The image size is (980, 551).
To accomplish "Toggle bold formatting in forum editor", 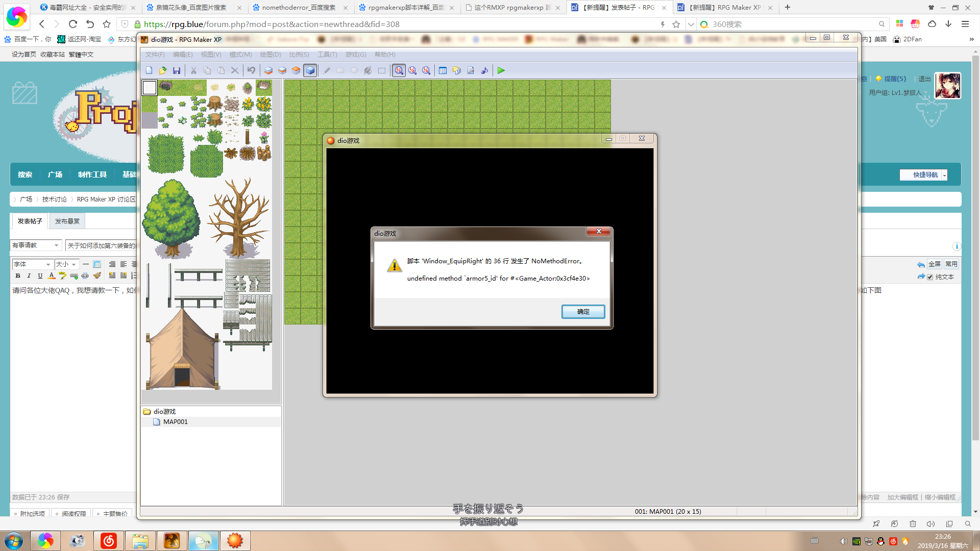I will [x=18, y=276].
